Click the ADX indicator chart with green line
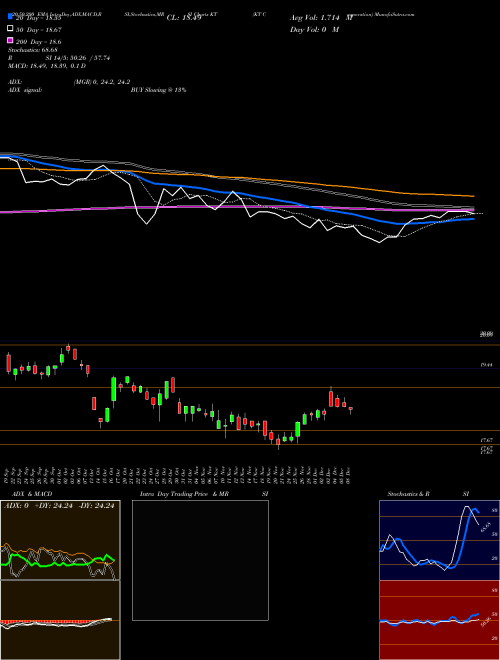500x660 pixels. (x=60, y=540)
